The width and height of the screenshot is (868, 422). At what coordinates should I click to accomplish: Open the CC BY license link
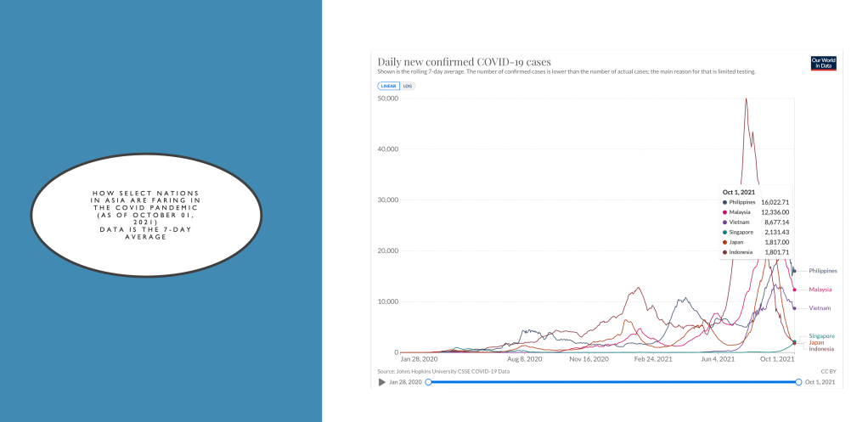(828, 371)
